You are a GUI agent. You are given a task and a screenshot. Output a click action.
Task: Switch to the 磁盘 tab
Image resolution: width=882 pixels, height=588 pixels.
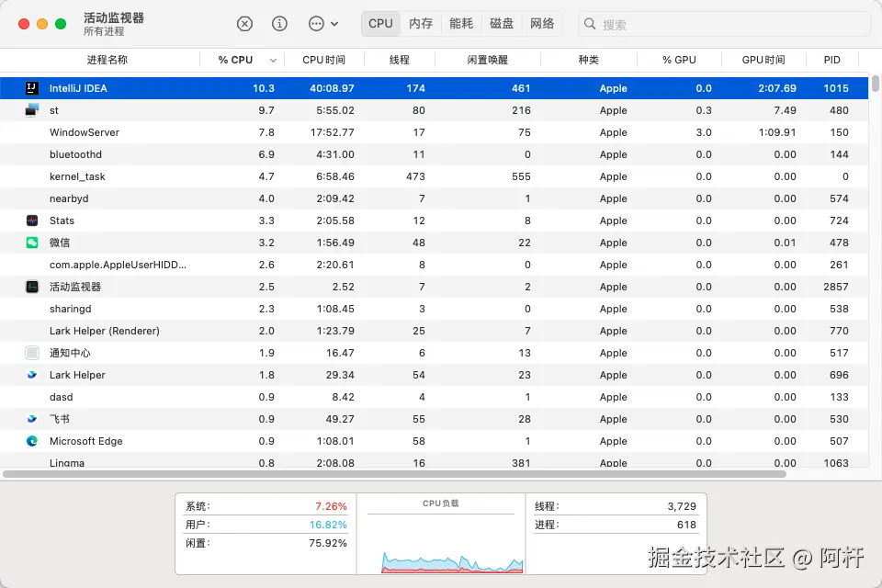click(502, 24)
